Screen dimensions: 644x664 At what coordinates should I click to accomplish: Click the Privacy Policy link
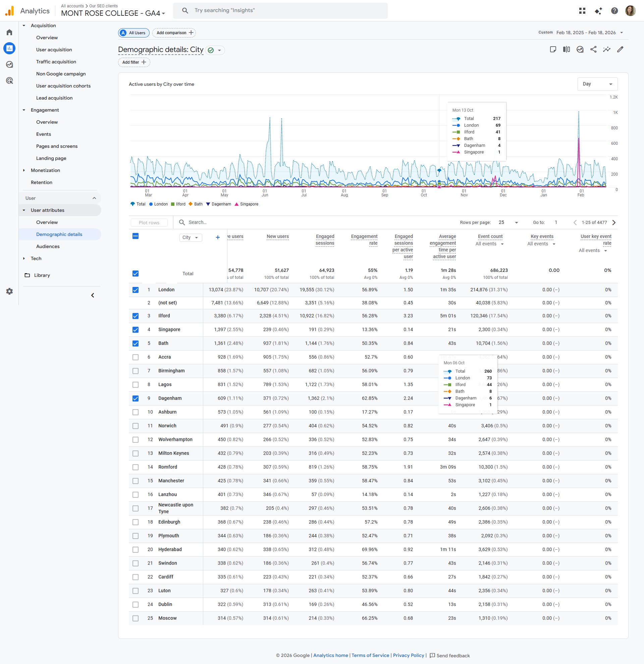click(408, 655)
